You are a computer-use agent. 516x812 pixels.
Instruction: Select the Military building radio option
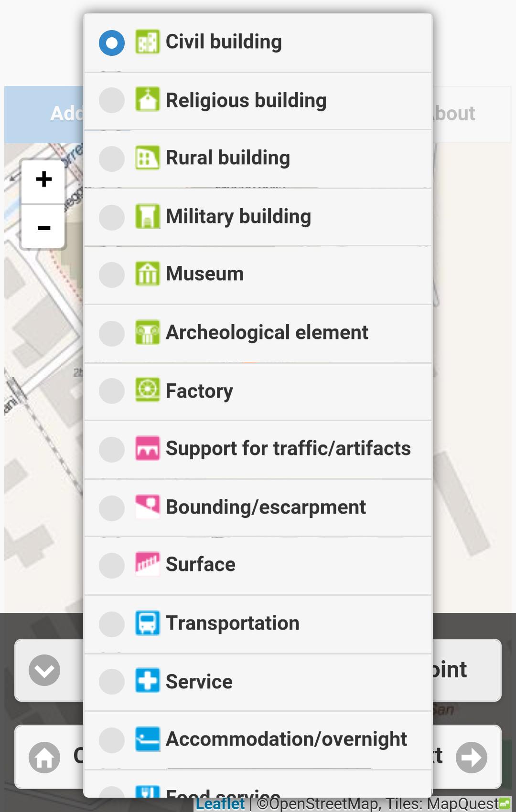[x=112, y=217]
